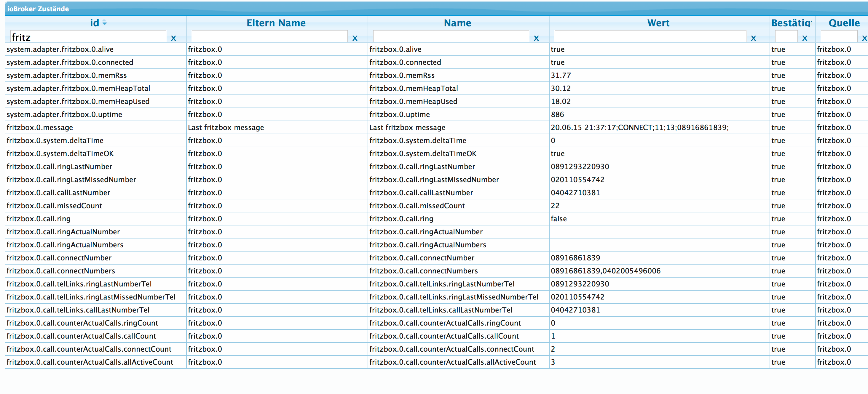This screenshot has height=394, width=868.
Task: Click memHeapTotal value 30.12
Action: tap(561, 88)
